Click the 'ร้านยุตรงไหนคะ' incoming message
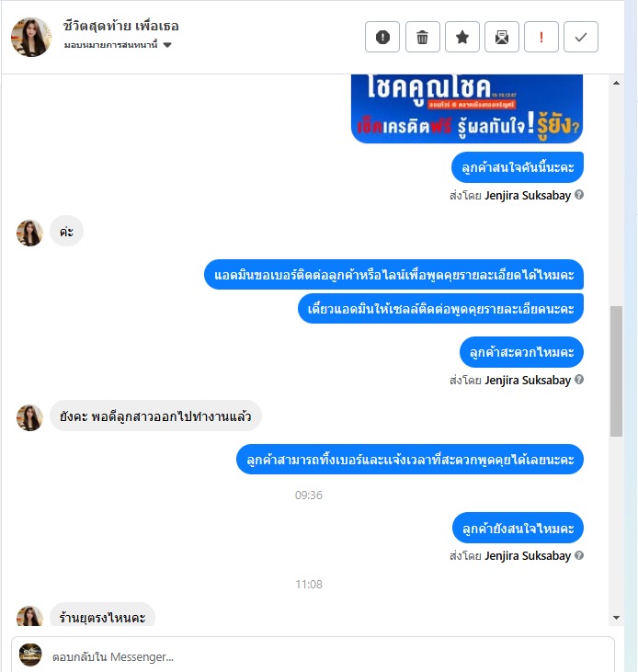The height and width of the screenshot is (672, 638). pyautogui.click(x=102, y=616)
